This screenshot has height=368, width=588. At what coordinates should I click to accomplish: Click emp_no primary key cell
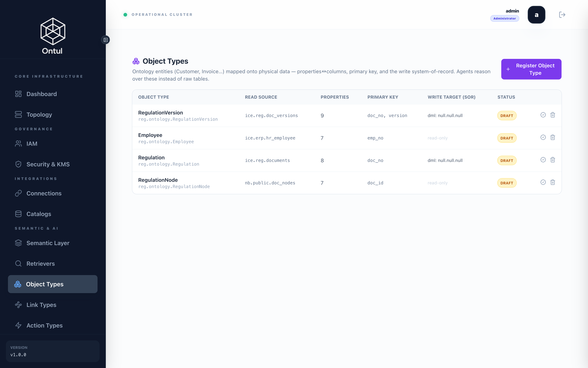(x=375, y=138)
